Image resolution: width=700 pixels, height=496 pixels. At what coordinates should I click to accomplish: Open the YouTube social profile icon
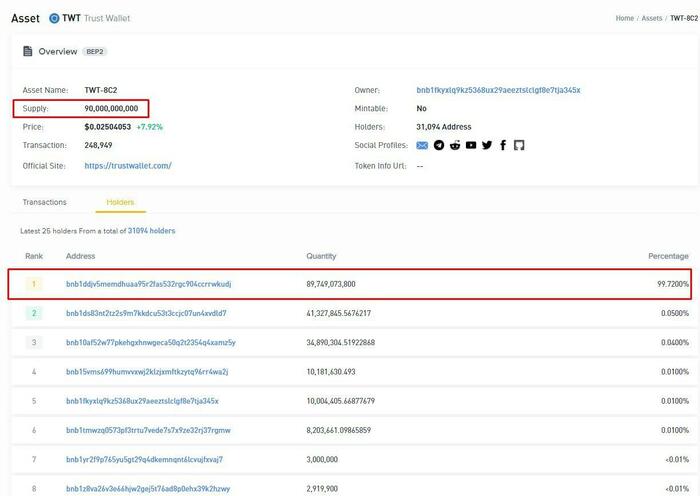pyautogui.click(x=471, y=145)
